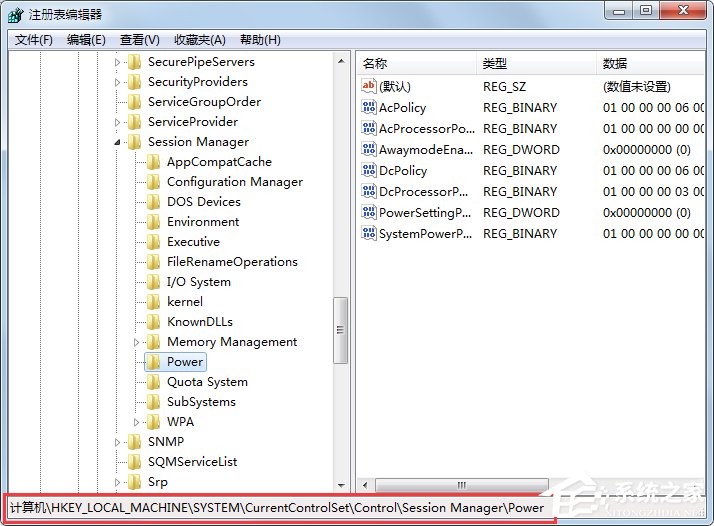The height and width of the screenshot is (526, 714).
Task: Click the KnownDLLs folder icon
Action: [x=153, y=322]
